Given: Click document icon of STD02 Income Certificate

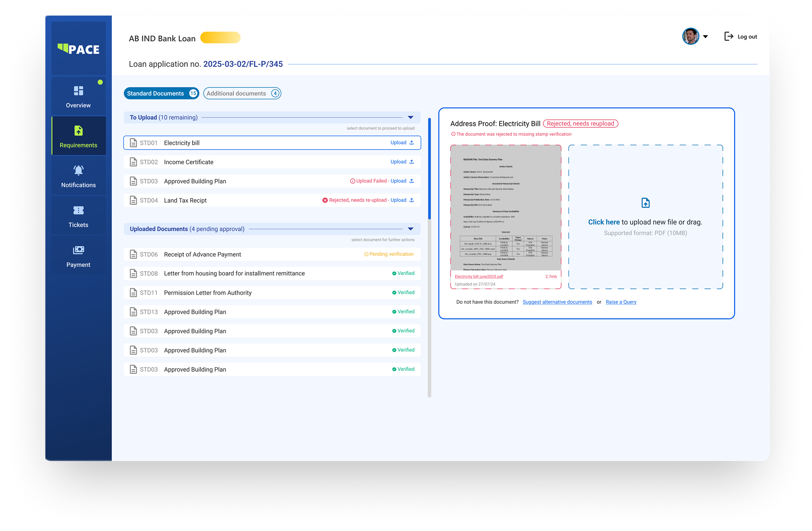Looking at the screenshot, I should (133, 162).
